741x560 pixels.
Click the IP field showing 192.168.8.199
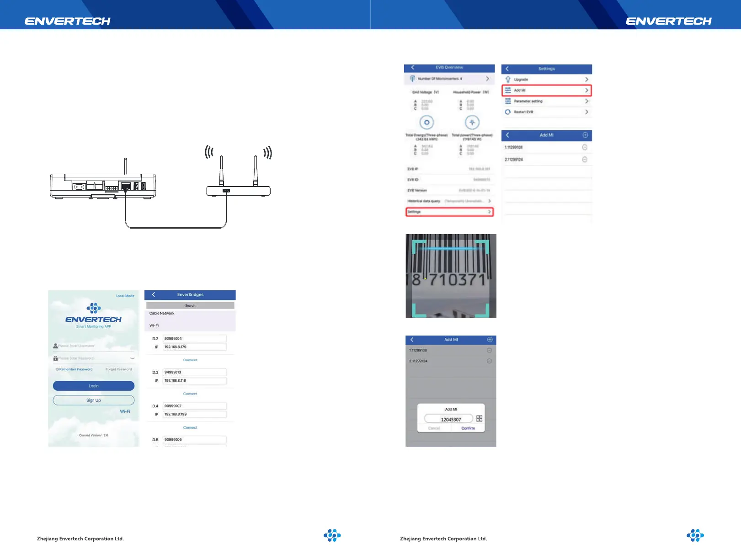pyautogui.click(x=195, y=414)
